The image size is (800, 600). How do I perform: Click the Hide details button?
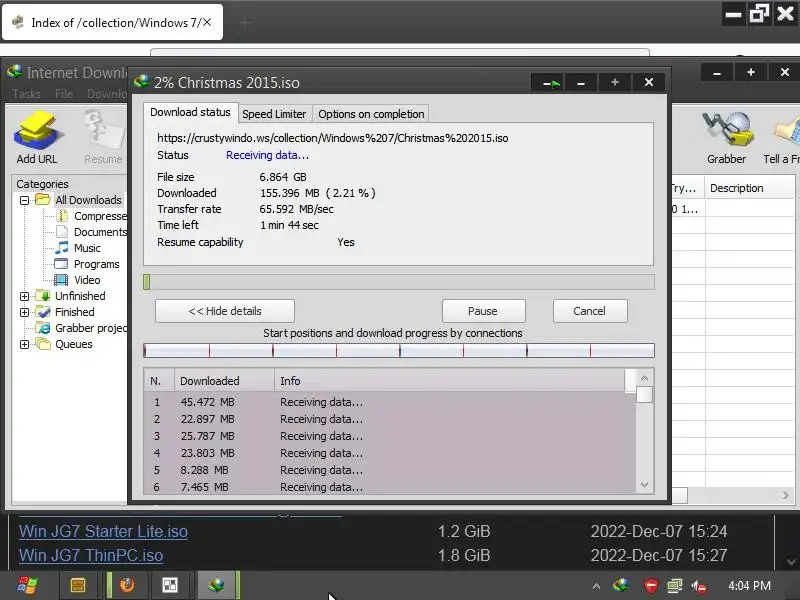click(x=225, y=311)
